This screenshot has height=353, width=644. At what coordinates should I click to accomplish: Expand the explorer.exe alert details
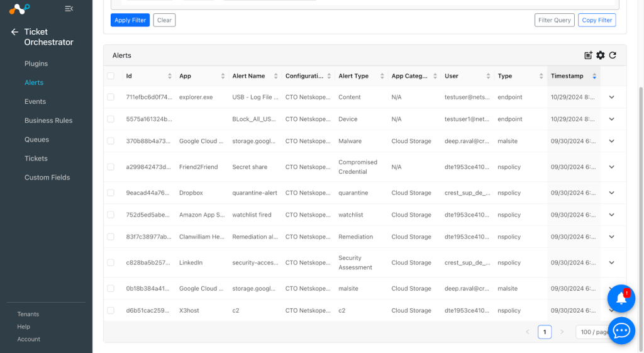coord(611,97)
